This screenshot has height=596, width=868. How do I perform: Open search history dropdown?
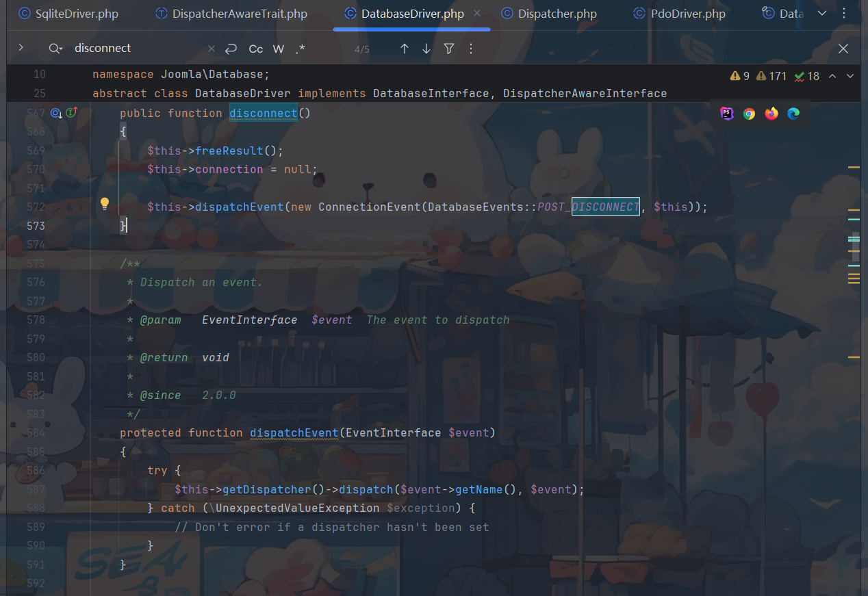55,49
